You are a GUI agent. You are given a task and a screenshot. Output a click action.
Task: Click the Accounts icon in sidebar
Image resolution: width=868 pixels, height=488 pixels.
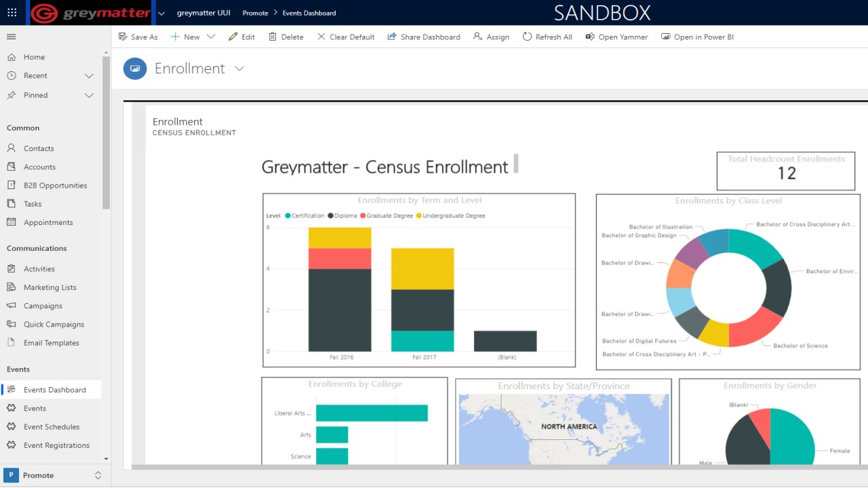tap(11, 166)
